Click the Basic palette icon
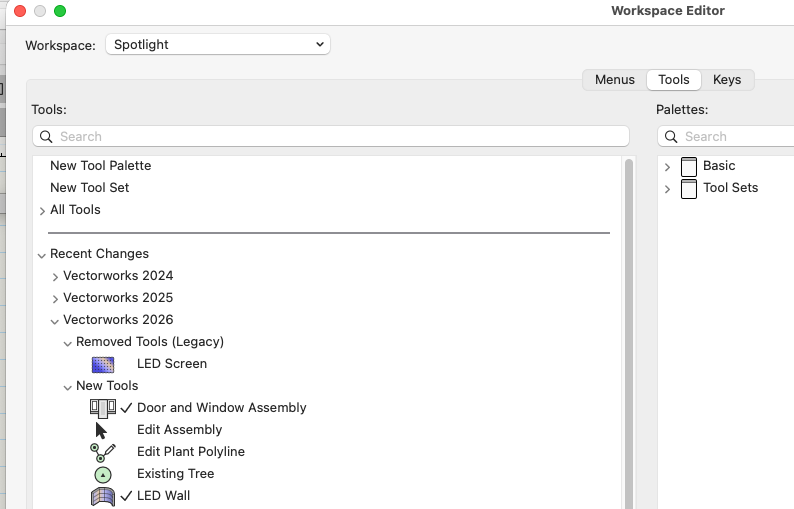This screenshot has width=794, height=509. (x=689, y=166)
